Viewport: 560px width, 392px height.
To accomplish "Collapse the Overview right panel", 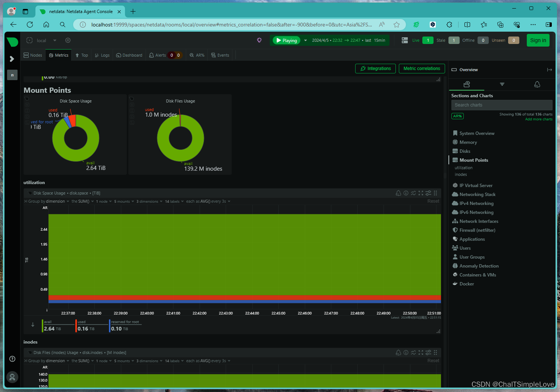I will point(550,70).
